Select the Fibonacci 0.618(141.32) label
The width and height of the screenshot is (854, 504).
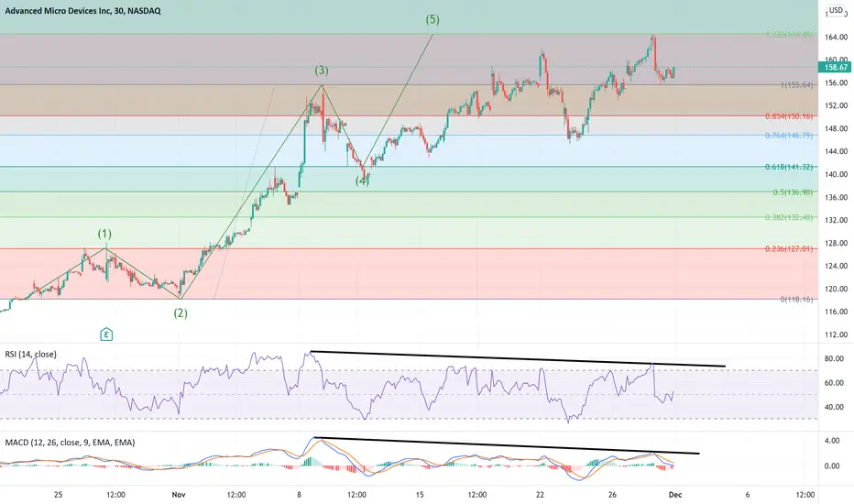789,167
